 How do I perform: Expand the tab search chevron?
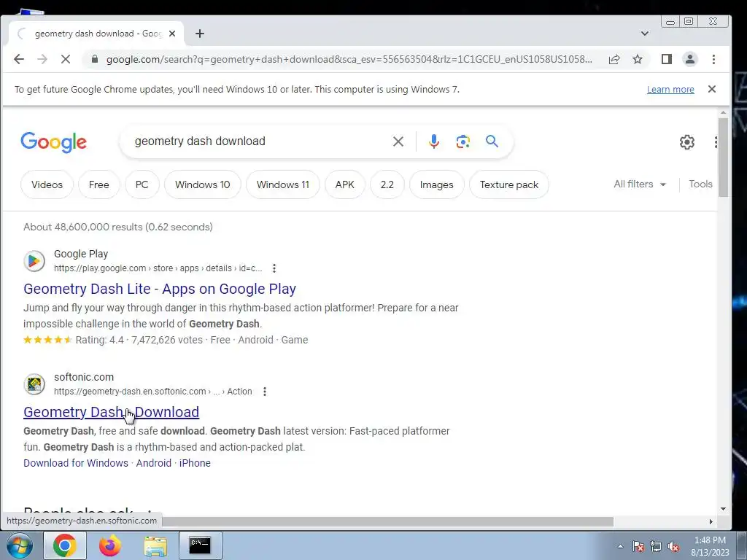(645, 34)
